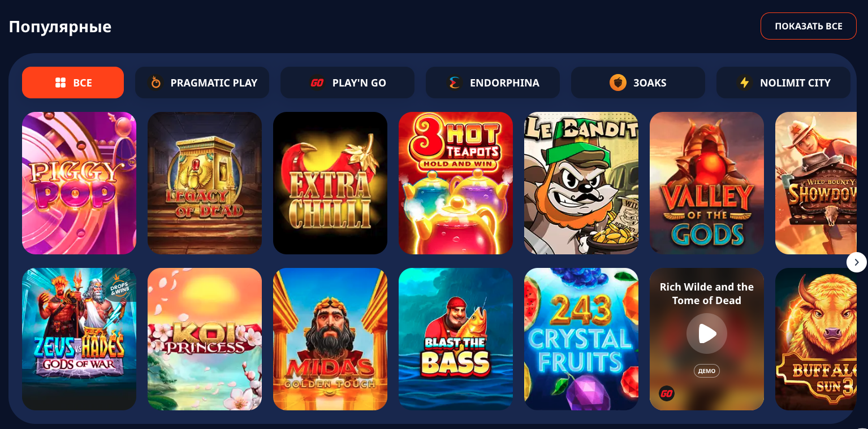Viewport: 868px width, 429px height.
Task: Click the ДЕМО badge on Rich Wilde
Action: 706,371
